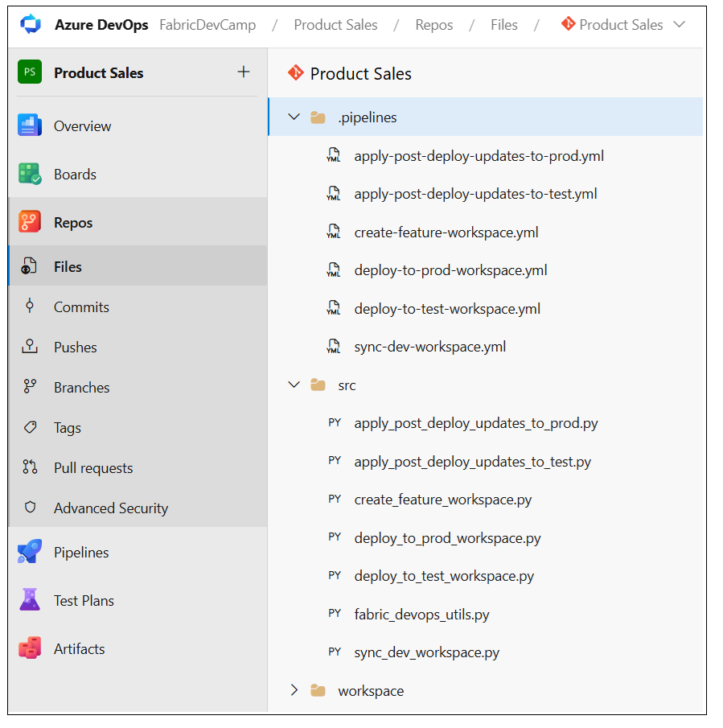This screenshot has width=723, height=728.
Task: Click the Pull requests sidebar icon
Action: (30, 467)
